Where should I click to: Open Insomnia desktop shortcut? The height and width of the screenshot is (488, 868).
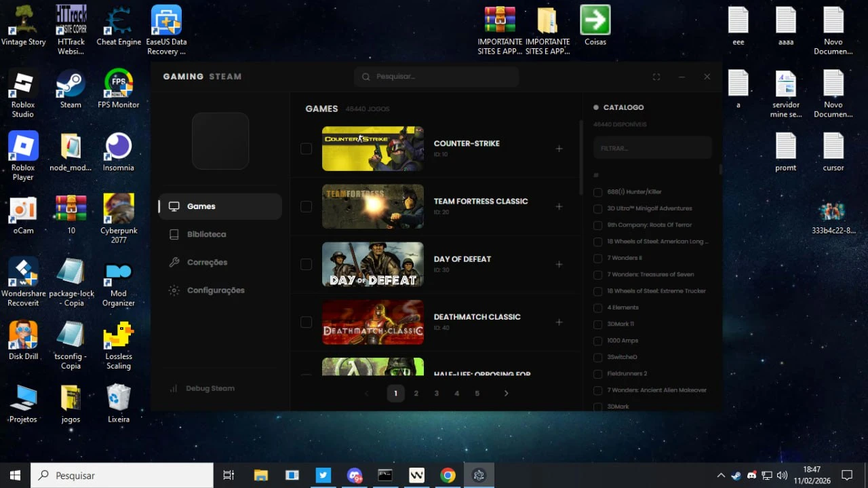pos(119,151)
